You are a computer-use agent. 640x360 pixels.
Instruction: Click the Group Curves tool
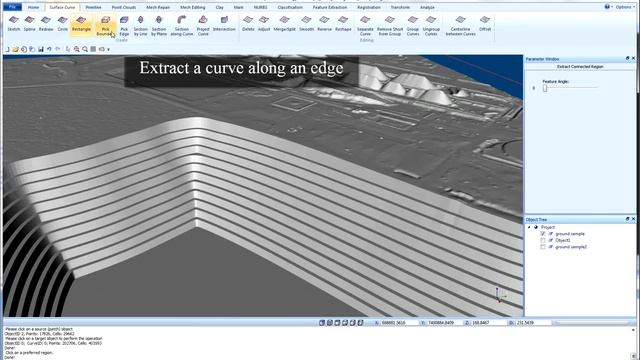(x=413, y=26)
